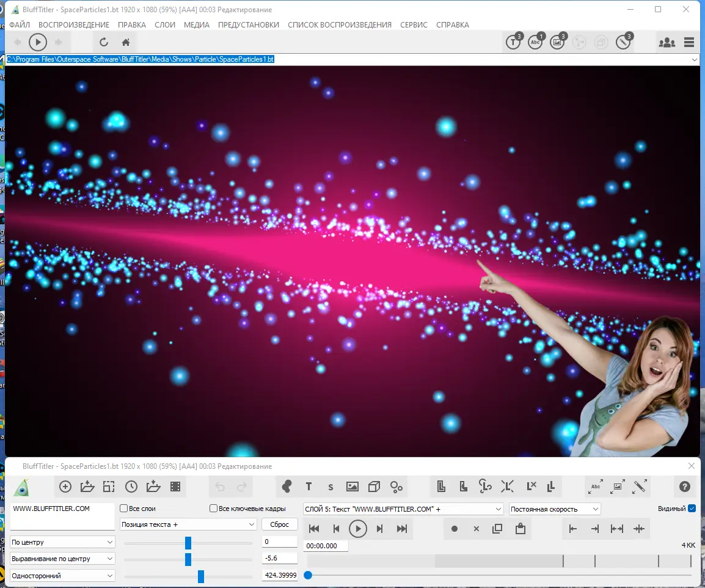This screenshot has width=705, height=588.
Task: Click the community users icon
Action: pyautogui.click(x=667, y=42)
